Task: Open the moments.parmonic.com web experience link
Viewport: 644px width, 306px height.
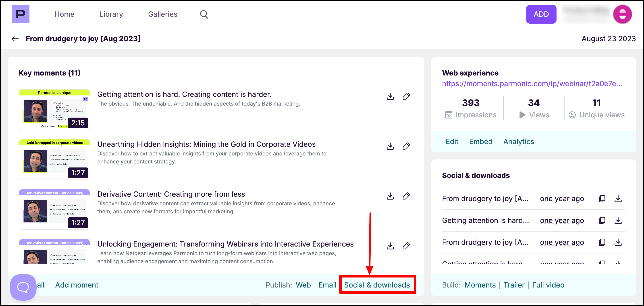Action: click(532, 84)
